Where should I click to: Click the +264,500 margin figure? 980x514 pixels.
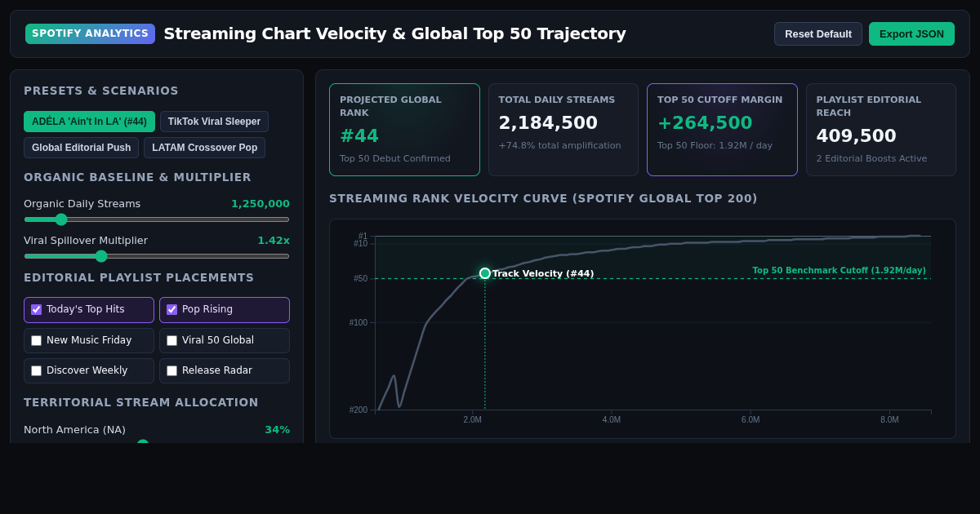[x=705, y=123]
